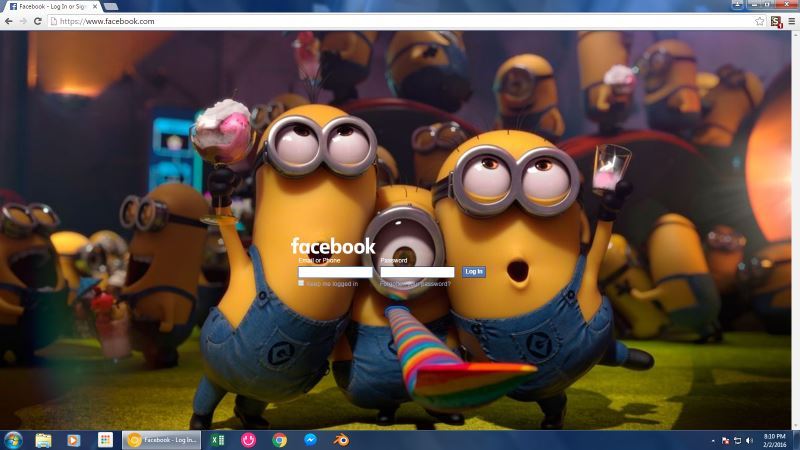Image resolution: width=800 pixels, height=450 pixels.
Task: Focus the Email or Phone field
Action: tap(335, 272)
